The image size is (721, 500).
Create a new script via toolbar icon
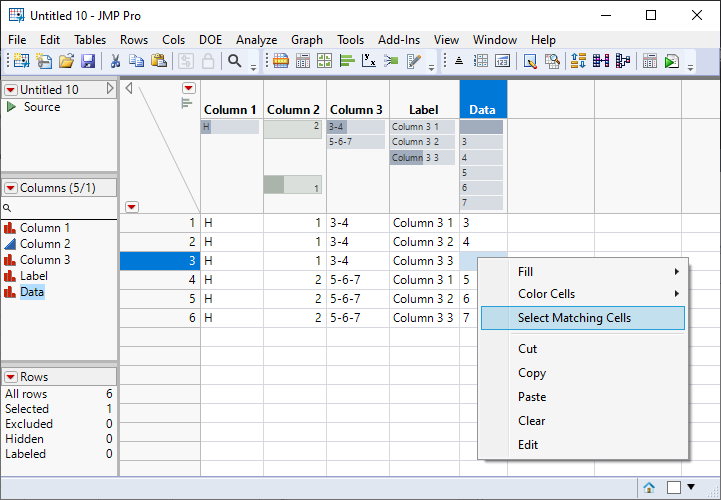pos(44,61)
